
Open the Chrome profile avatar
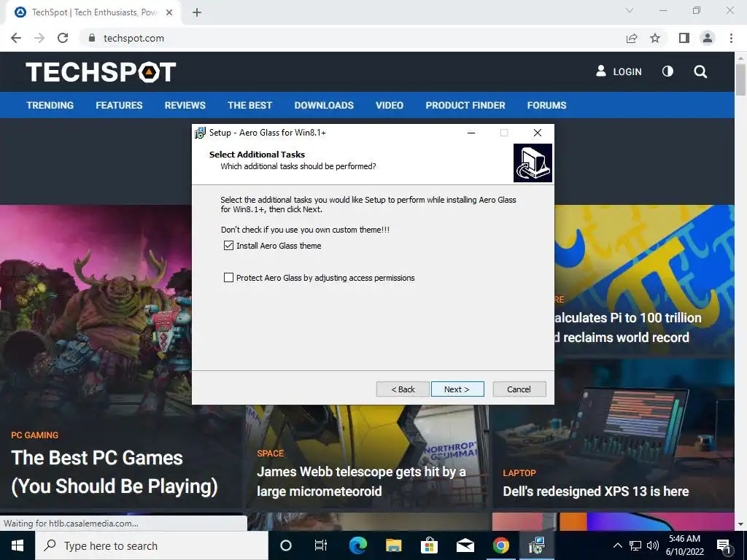click(x=708, y=38)
